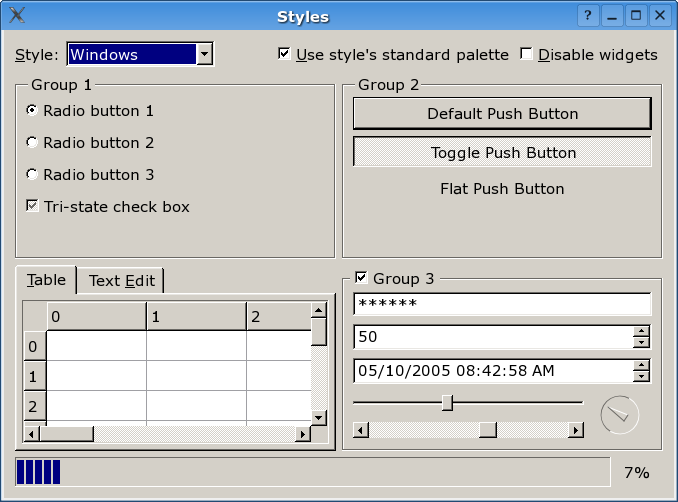Toggle the Tri-state check box

(x=33, y=207)
